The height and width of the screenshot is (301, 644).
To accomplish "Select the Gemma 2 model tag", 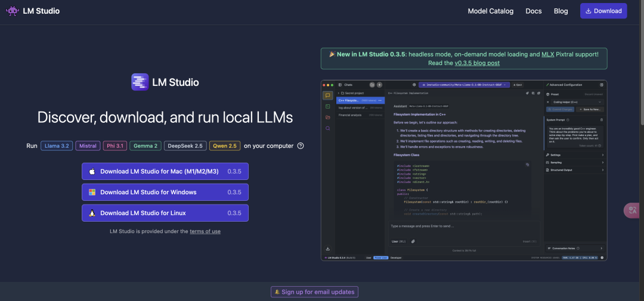I will 145,146.
